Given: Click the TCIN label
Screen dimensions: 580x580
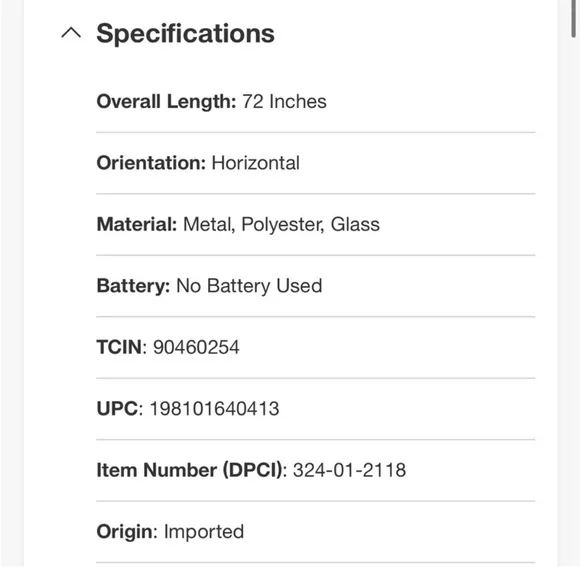Looking at the screenshot, I should point(119,347).
